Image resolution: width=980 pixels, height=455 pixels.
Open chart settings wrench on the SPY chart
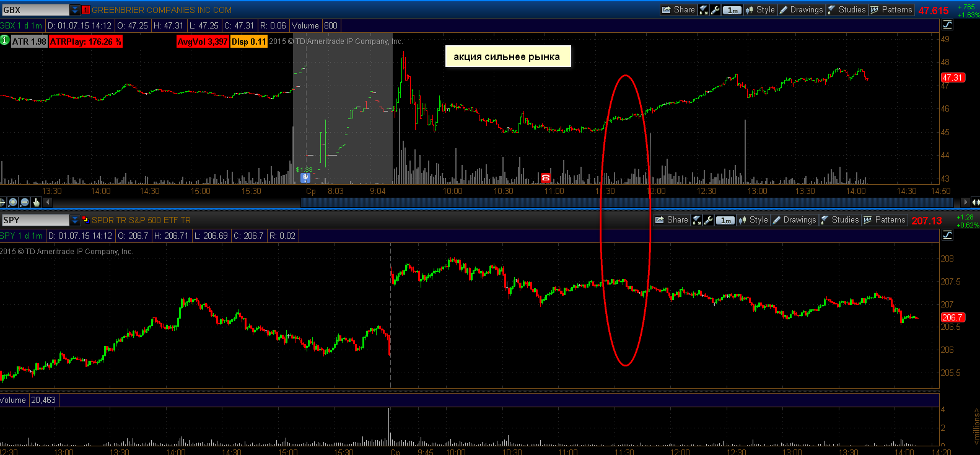708,220
